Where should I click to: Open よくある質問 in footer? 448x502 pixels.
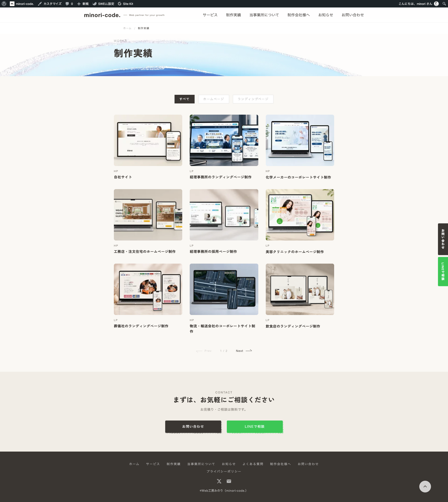[253, 464]
